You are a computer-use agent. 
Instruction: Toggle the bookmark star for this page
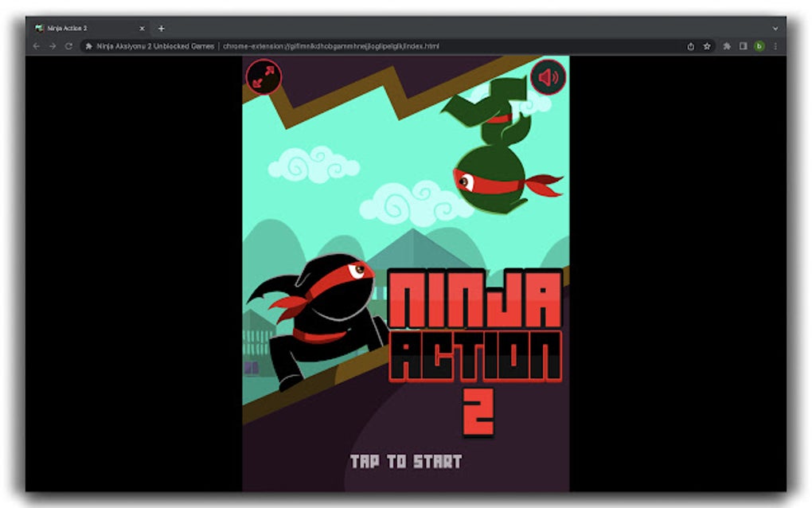[708, 46]
